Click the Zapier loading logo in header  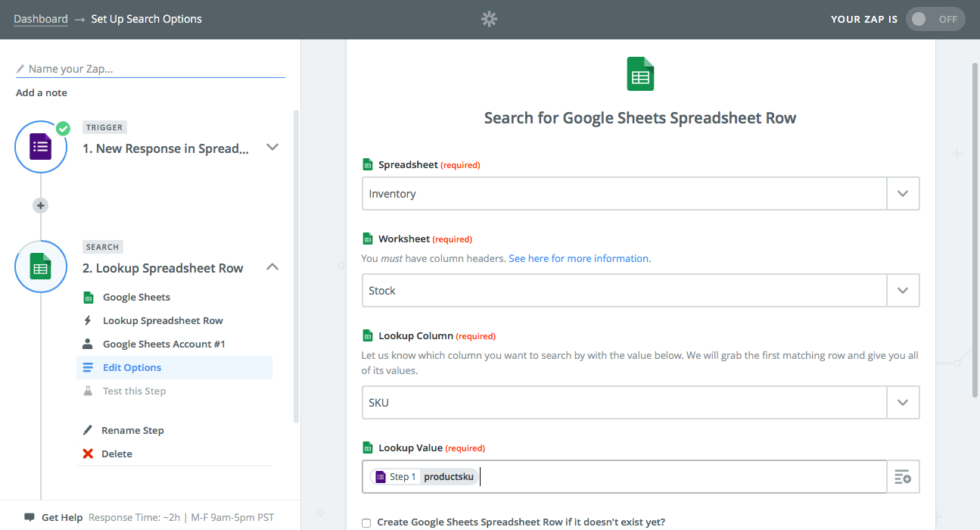pos(489,19)
